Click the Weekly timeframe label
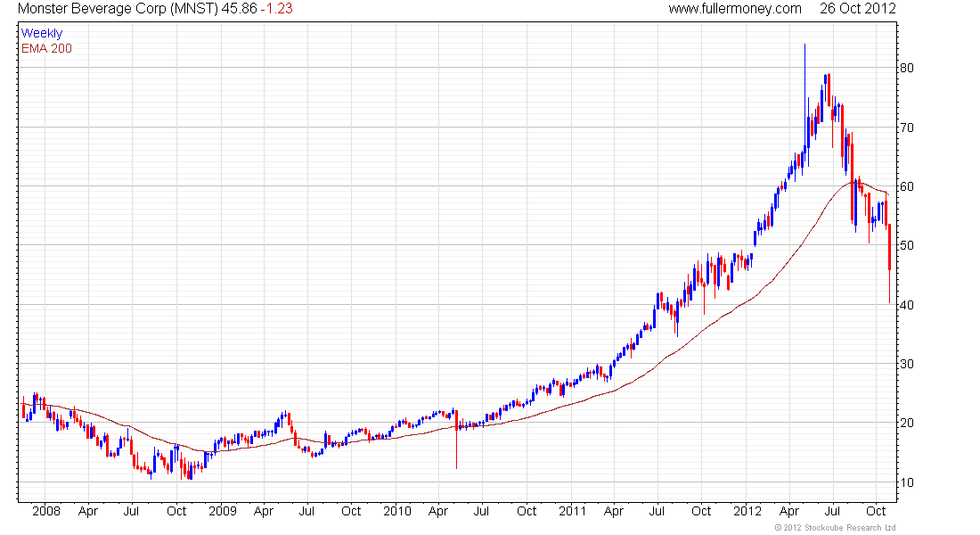This screenshot has width=980, height=535. [42, 33]
